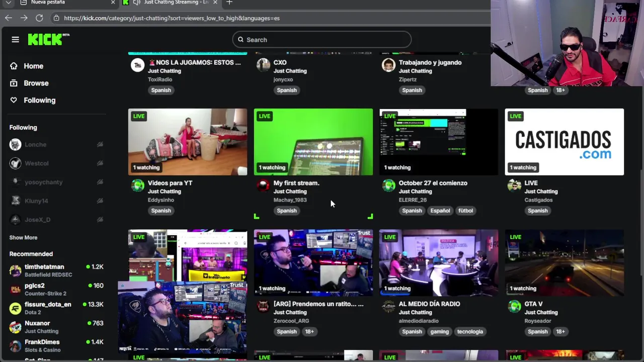Click the Browse sidebar icon

[14, 83]
